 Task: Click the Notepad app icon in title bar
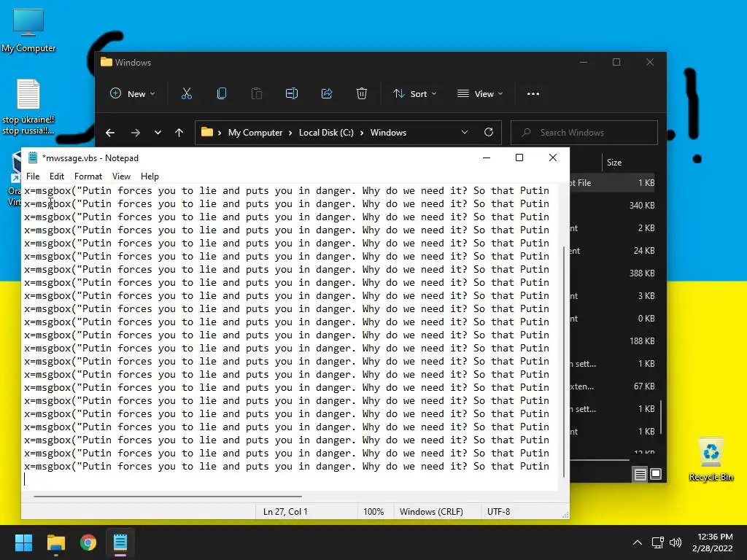click(33, 157)
